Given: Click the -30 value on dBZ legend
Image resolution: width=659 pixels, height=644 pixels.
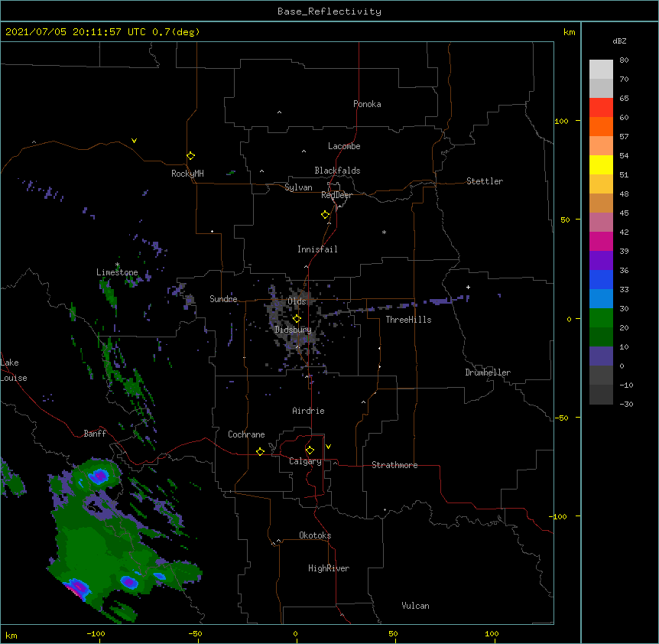Looking at the screenshot, I should (626, 404).
